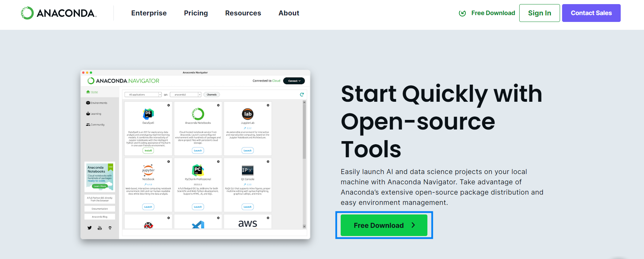Click the green Free Download button
Screen dimensions: 644x259
click(384, 225)
